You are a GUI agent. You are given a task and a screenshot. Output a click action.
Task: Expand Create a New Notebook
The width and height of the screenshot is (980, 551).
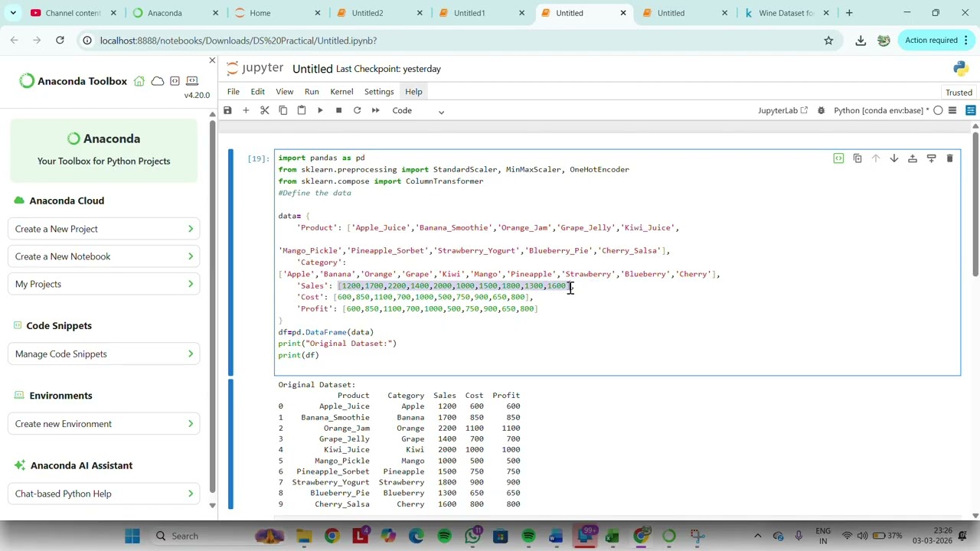pos(103,256)
